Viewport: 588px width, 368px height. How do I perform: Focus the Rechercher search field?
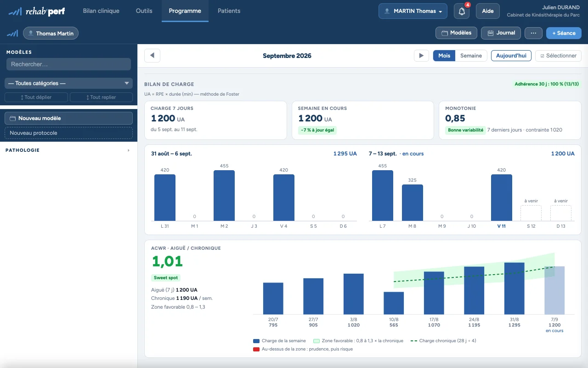point(68,64)
